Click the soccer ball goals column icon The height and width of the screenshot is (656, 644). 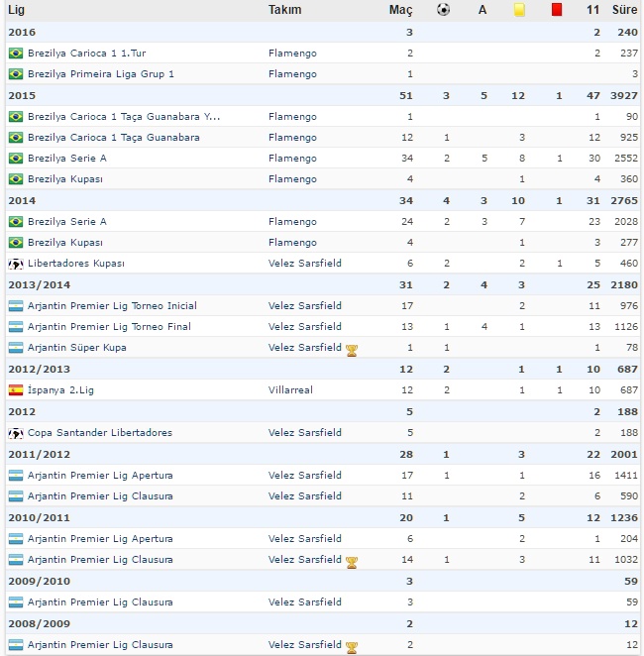point(443,10)
